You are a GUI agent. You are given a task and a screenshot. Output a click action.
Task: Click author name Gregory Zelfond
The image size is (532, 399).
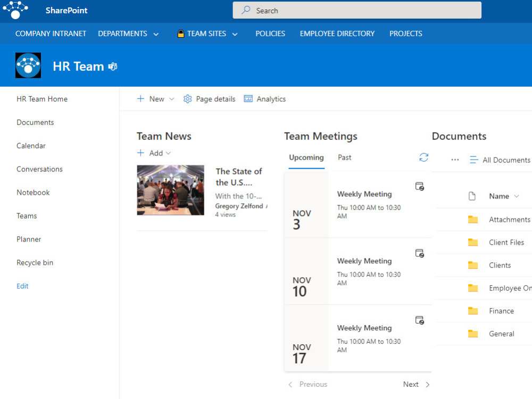(x=239, y=206)
